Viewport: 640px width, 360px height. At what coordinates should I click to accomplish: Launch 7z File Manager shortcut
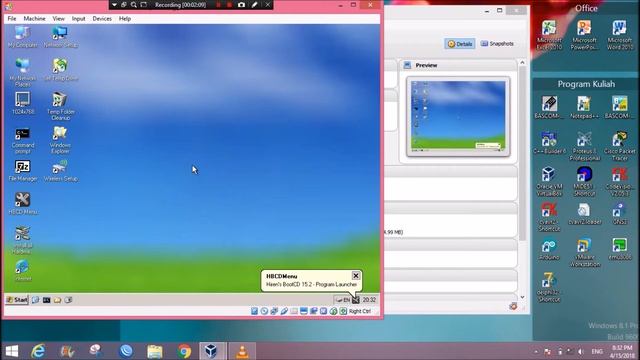22,171
